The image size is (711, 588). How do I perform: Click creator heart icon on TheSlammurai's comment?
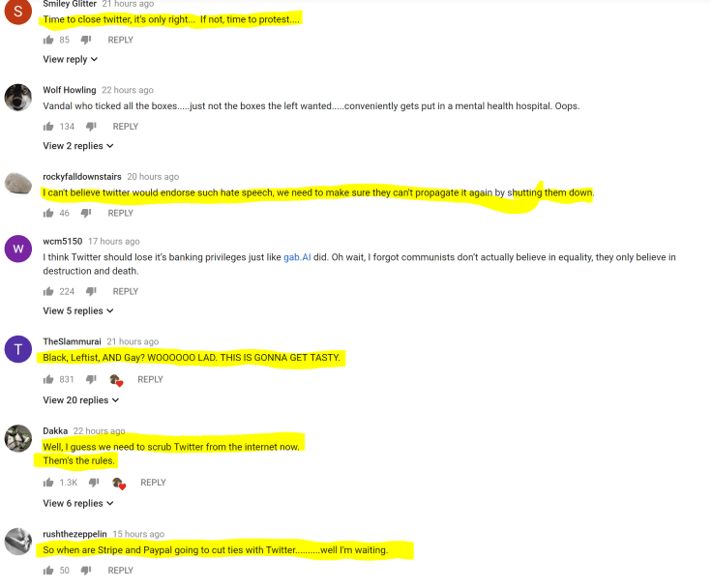(116, 380)
